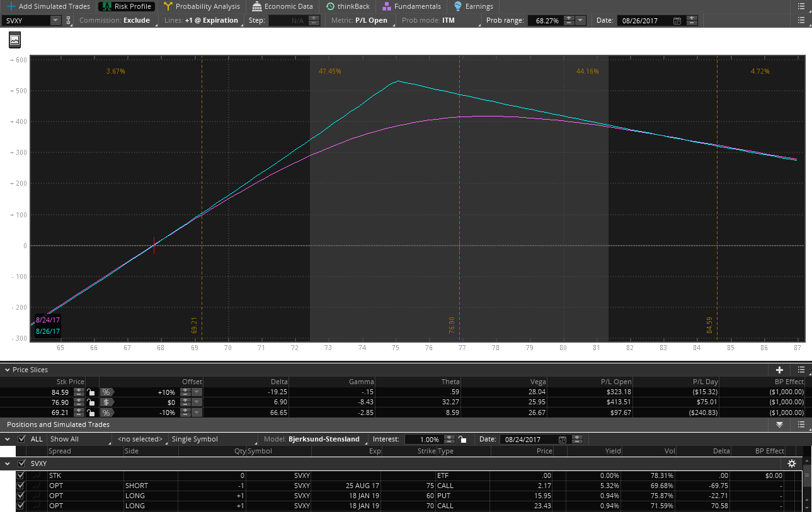This screenshot has height=512, width=812.
Task: Uncheck the ALL positions checkbox
Action: 22,439
